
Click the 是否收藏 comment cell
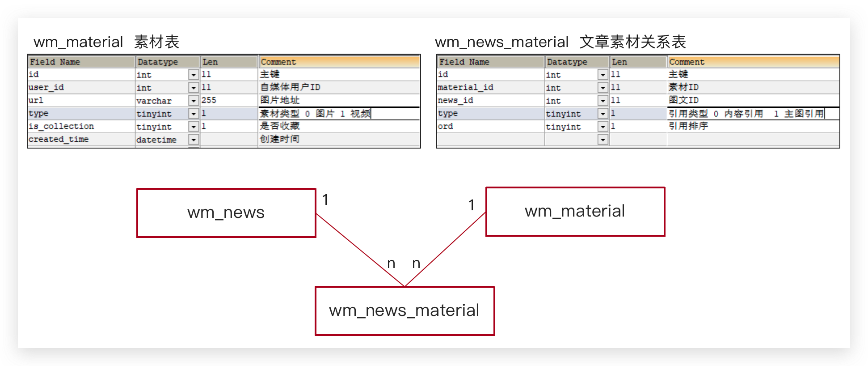click(x=339, y=126)
